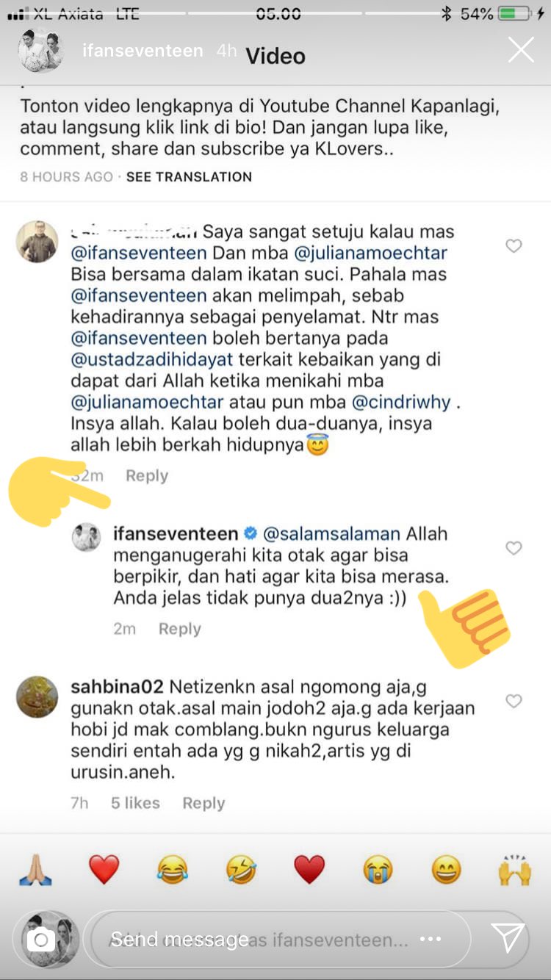Open the three-dot options in message bar
551x980 pixels.
click(x=430, y=939)
